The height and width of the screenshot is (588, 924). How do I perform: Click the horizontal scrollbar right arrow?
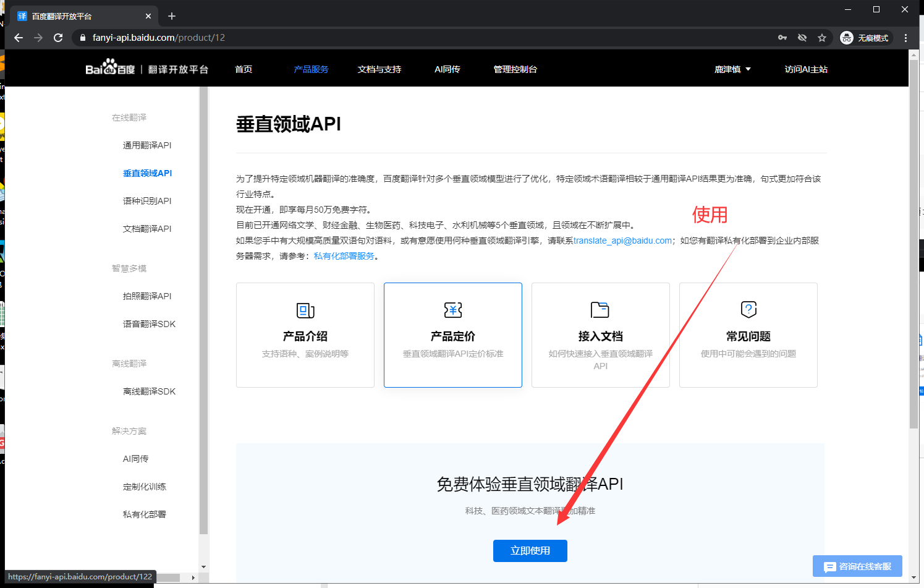pyautogui.click(x=193, y=577)
